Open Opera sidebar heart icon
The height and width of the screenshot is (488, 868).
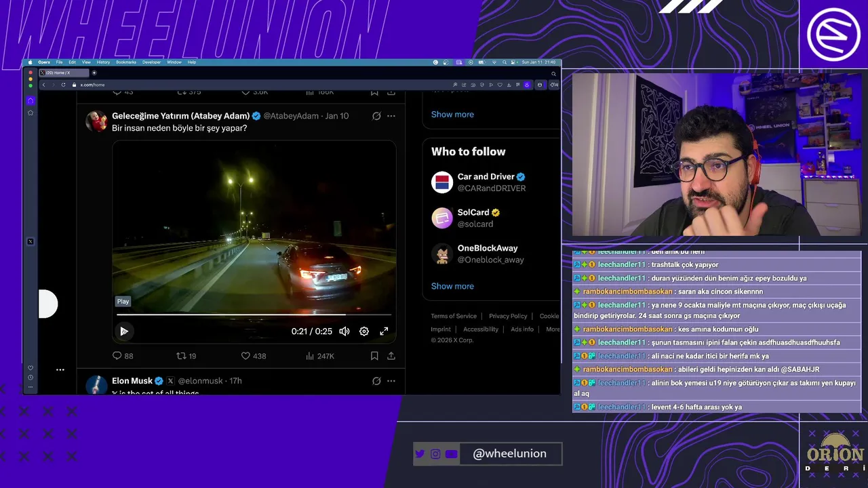coord(31,368)
